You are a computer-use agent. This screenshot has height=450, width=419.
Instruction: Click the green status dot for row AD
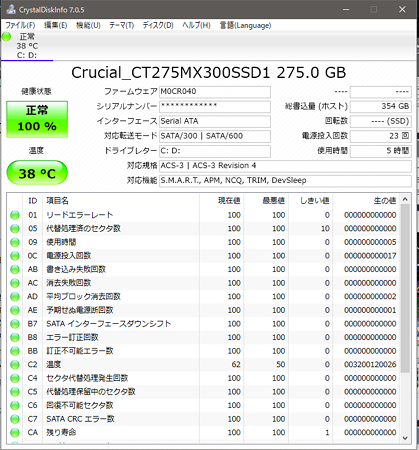15,297
